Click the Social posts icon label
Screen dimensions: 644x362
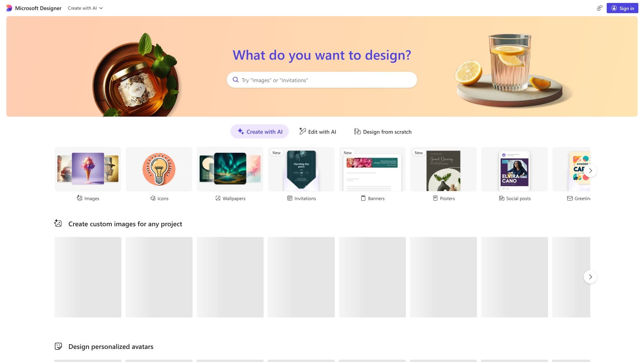click(x=501, y=198)
